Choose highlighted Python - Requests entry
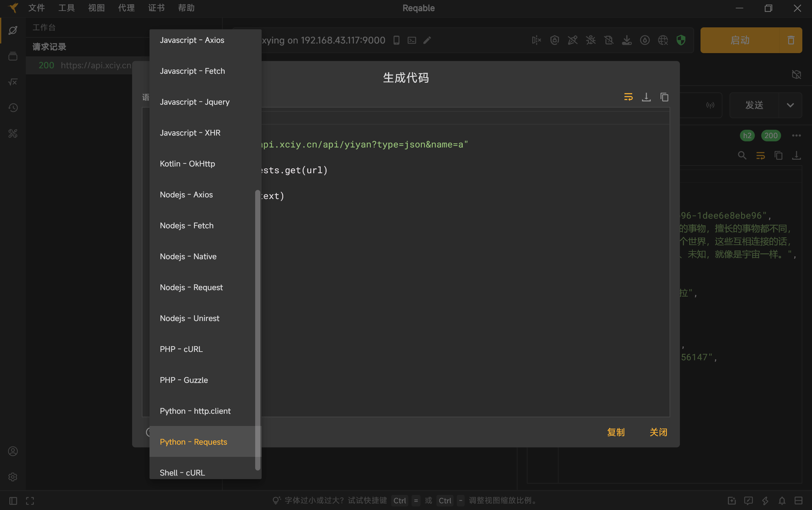The width and height of the screenshot is (812, 510). [205, 442]
